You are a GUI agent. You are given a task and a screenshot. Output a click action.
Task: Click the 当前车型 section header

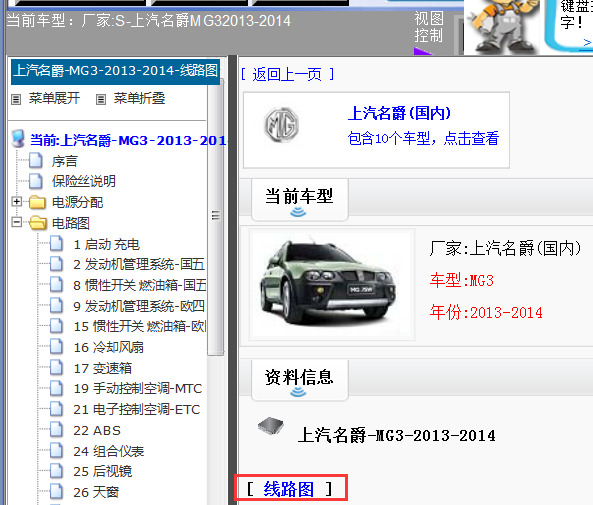pyautogui.click(x=300, y=199)
